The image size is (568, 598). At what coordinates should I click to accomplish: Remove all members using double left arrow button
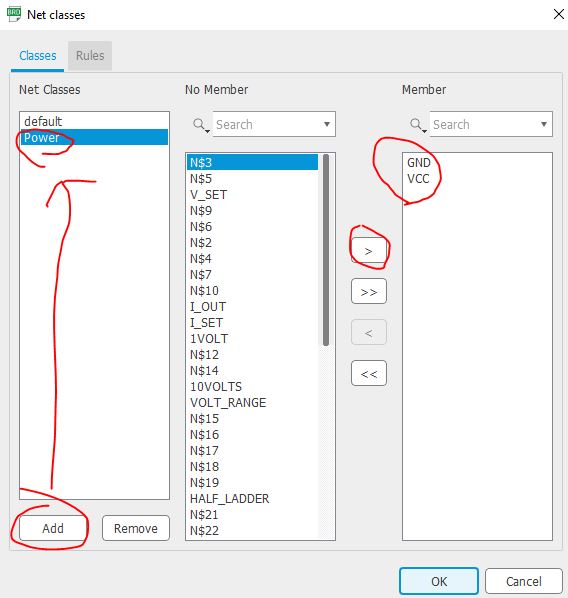pos(368,373)
